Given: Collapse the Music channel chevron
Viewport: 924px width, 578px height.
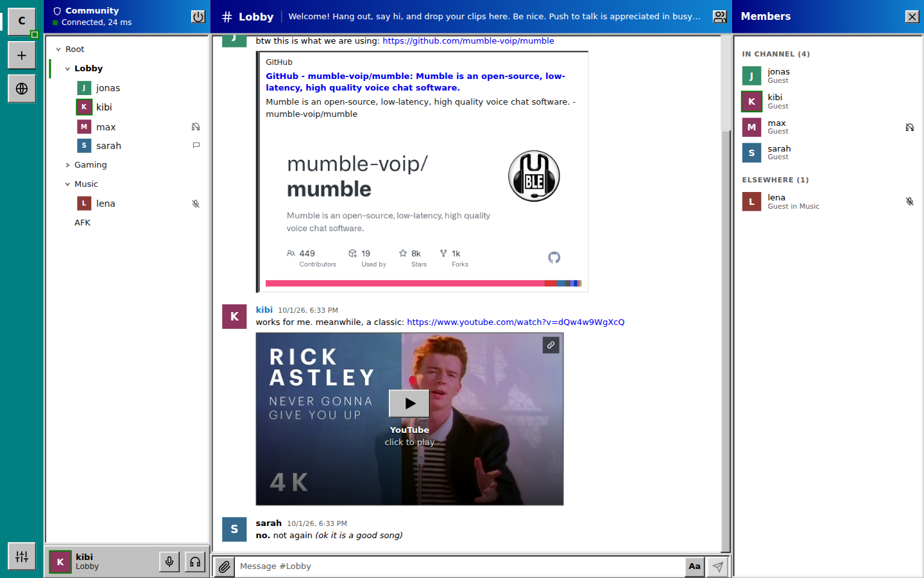Looking at the screenshot, I should [67, 184].
